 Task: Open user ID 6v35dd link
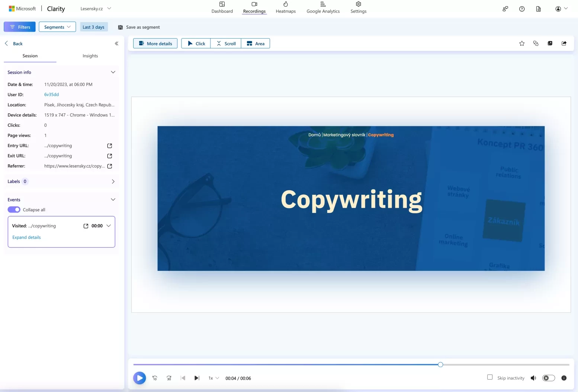51,94
